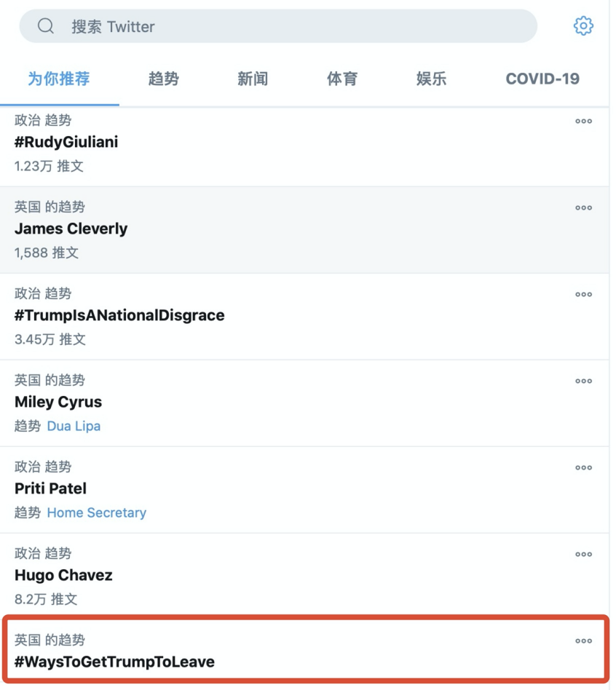
Task: Open more options for Priti Patel trend
Action: pyautogui.click(x=583, y=468)
